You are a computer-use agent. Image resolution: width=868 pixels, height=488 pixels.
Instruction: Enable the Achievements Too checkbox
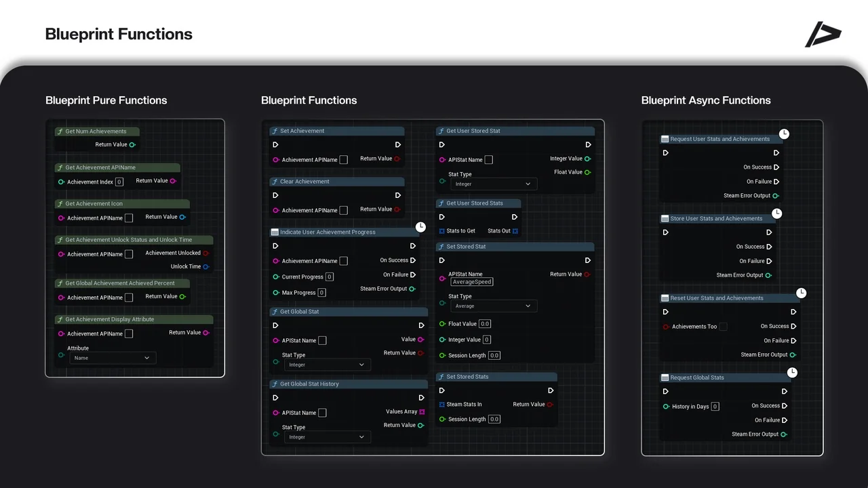click(x=723, y=327)
